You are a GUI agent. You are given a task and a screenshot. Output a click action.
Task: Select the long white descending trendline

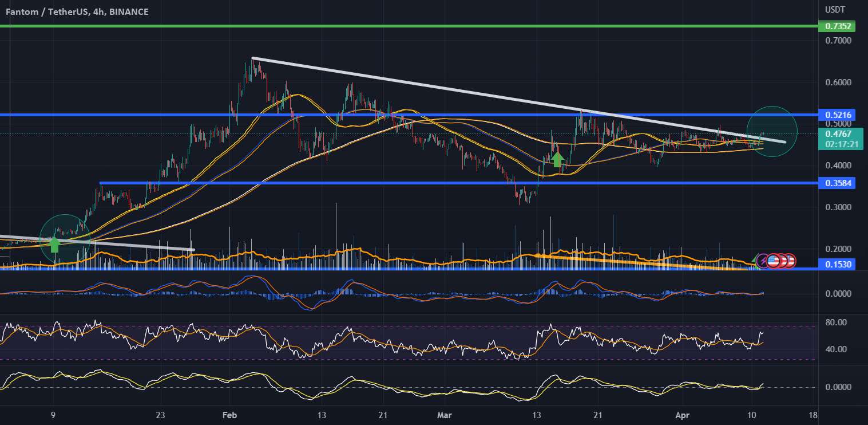click(518, 100)
